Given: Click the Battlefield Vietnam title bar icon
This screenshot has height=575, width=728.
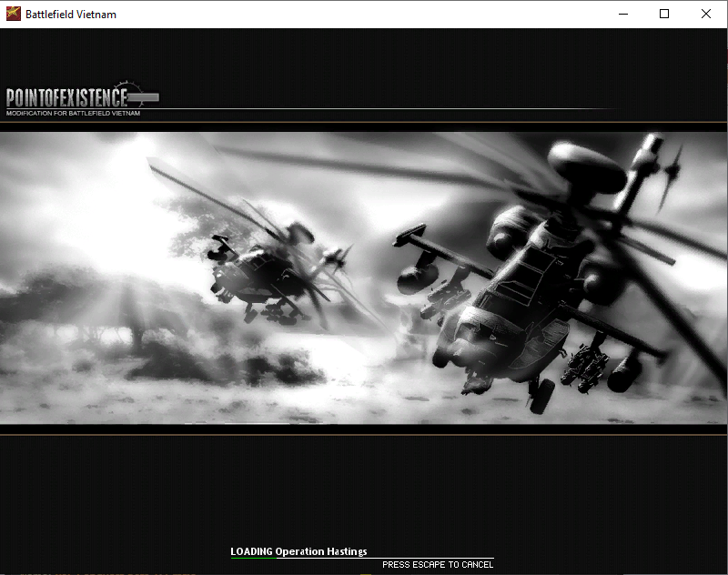Looking at the screenshot, I should (x=13, y=14).
